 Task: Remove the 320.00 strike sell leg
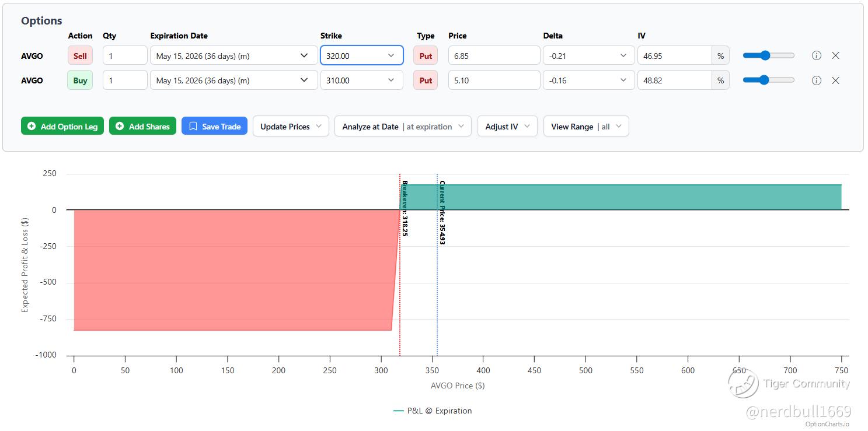pos(835,56)
